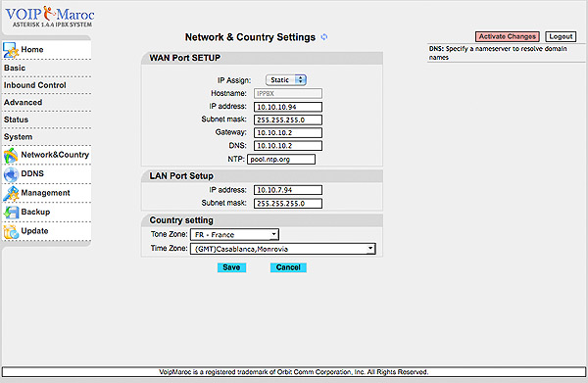Click the Network&Country globe icon
This screenshot has width=588, height=383.
point(11,156)
